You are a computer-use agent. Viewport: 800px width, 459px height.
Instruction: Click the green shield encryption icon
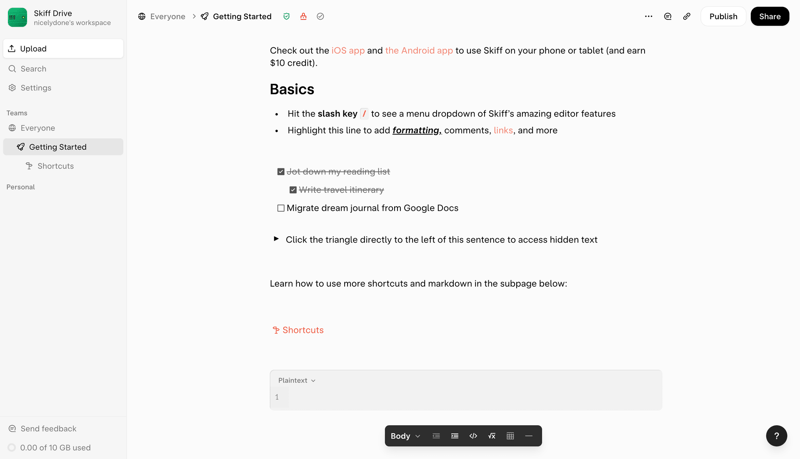(x=287, y=16)
